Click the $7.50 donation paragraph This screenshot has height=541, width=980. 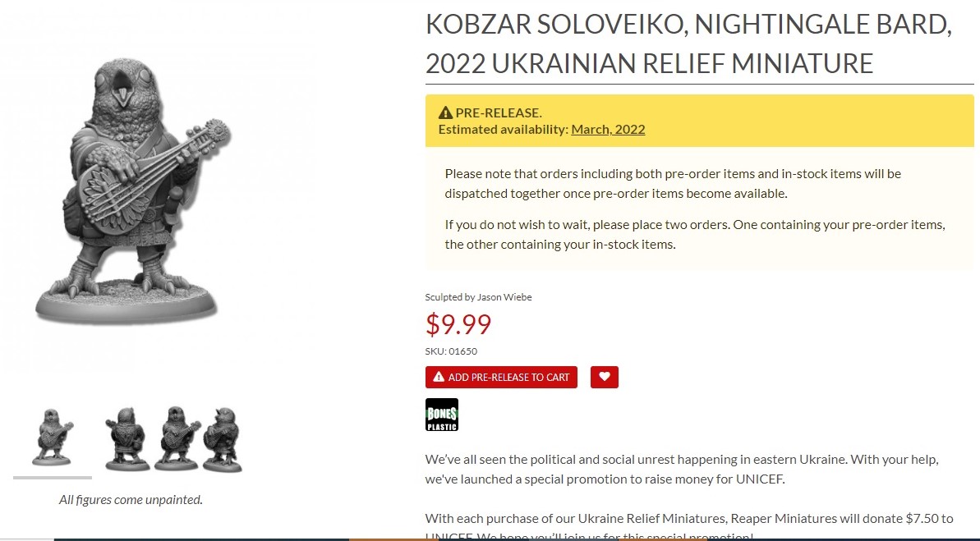point(688,519)
